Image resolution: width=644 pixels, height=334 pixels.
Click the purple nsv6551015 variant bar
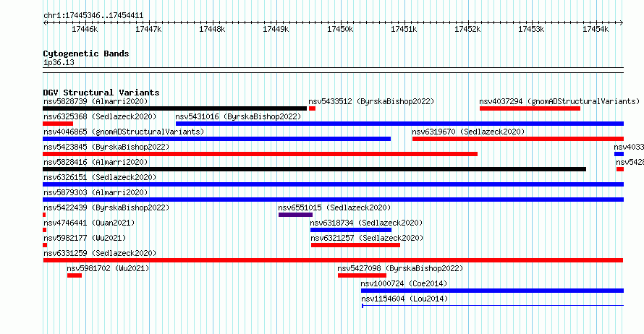pyautogui.click(x=295, y=215)
